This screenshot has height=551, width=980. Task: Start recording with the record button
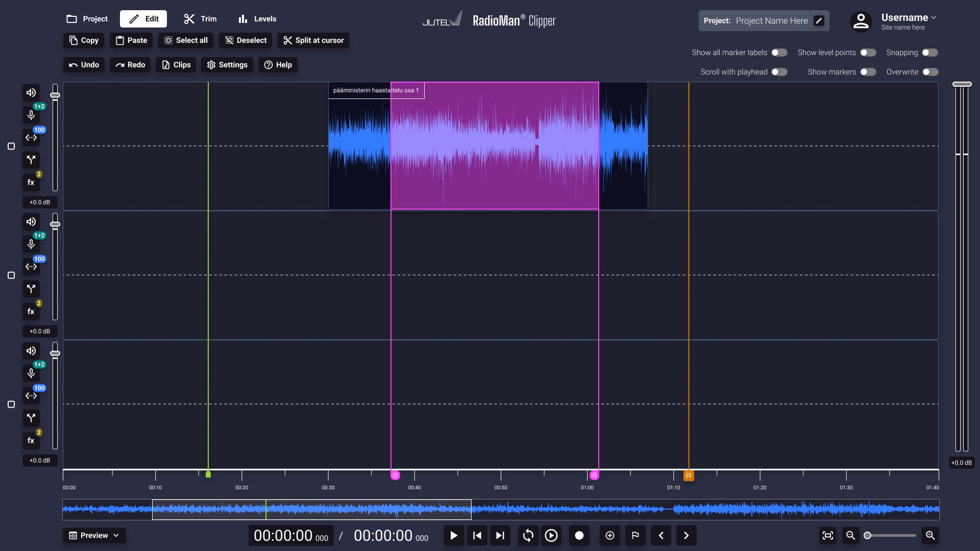579,535
